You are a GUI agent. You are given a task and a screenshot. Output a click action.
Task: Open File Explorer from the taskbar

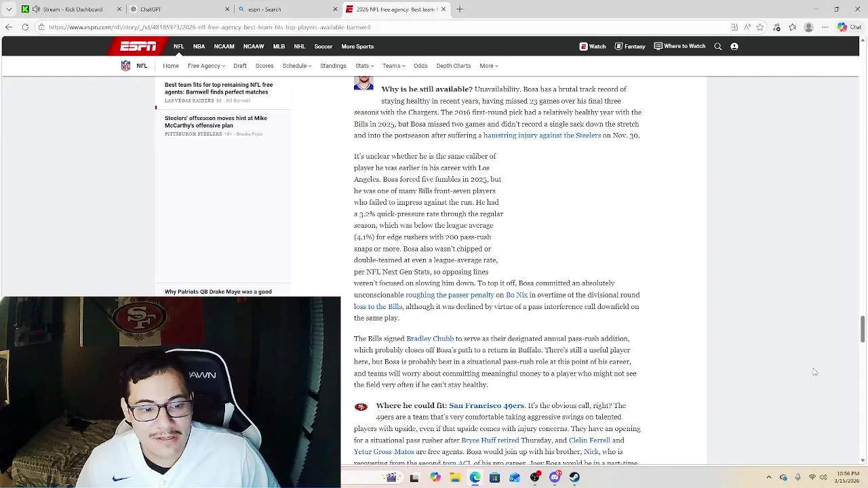pos(455,477)
